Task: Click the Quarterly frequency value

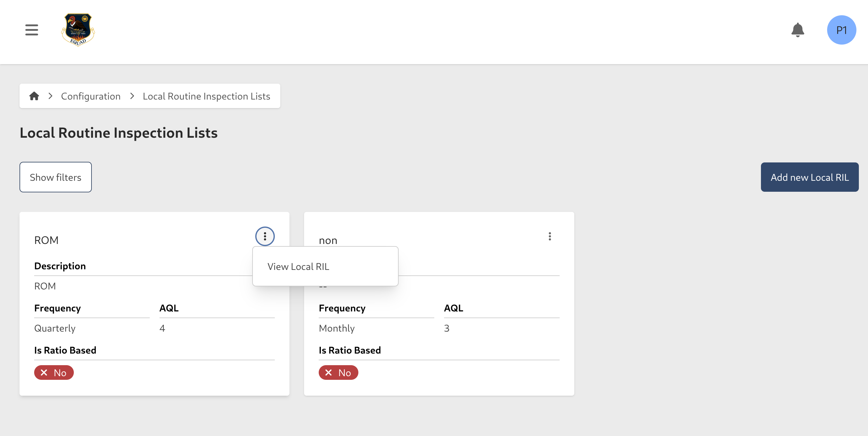Action: coord(55,328)
